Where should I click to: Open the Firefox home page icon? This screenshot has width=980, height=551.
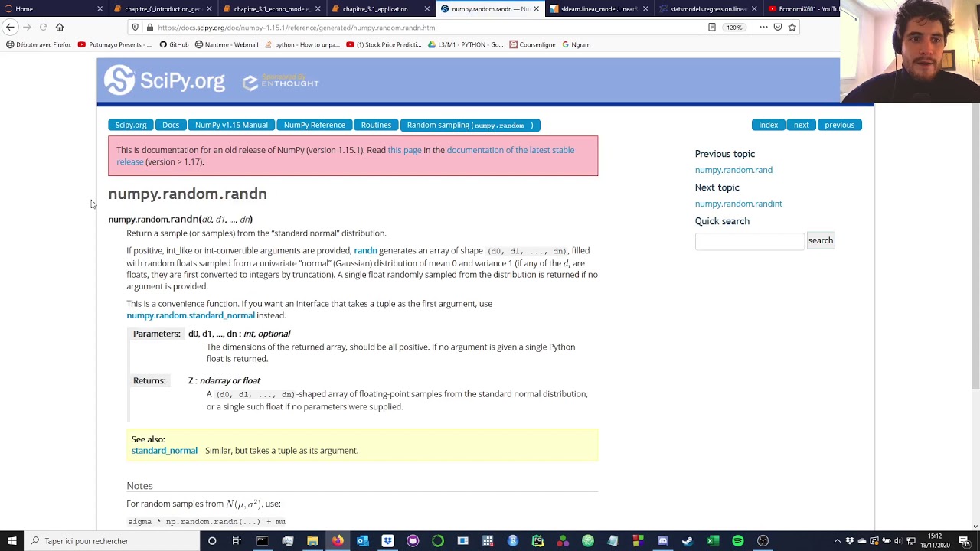(x=60, y=27)
